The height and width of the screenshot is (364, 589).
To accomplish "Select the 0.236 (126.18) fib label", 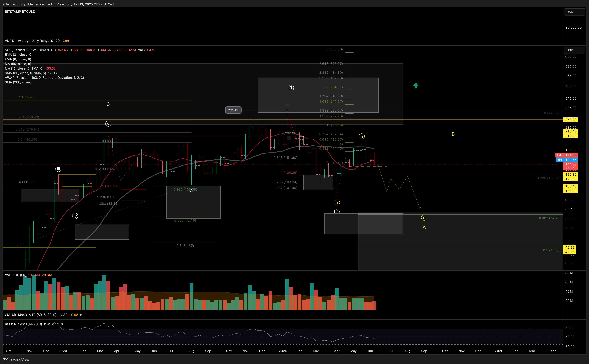I will pyautogui.click(x=549, y=178).
